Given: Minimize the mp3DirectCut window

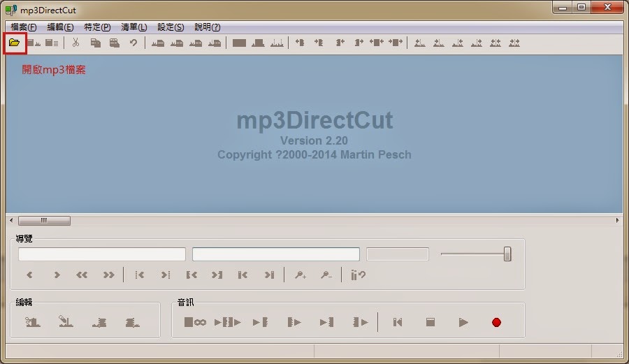Looking at the screenshot, I should 563,8.
